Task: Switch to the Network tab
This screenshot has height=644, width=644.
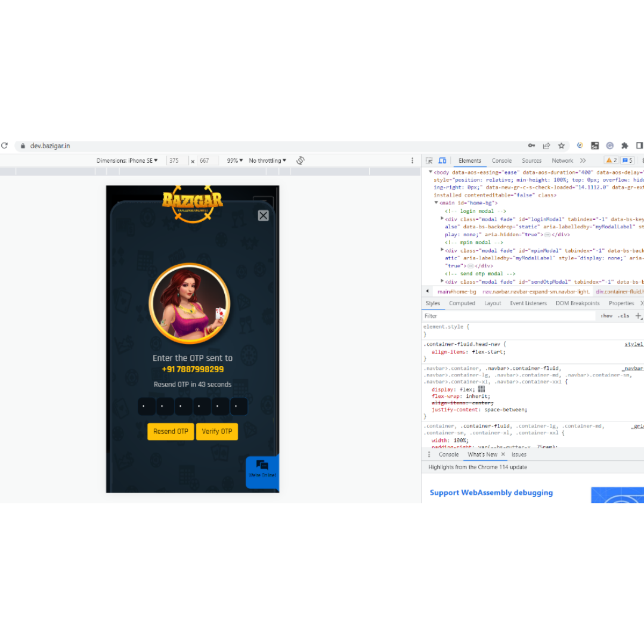Action: tap(562, 160)
